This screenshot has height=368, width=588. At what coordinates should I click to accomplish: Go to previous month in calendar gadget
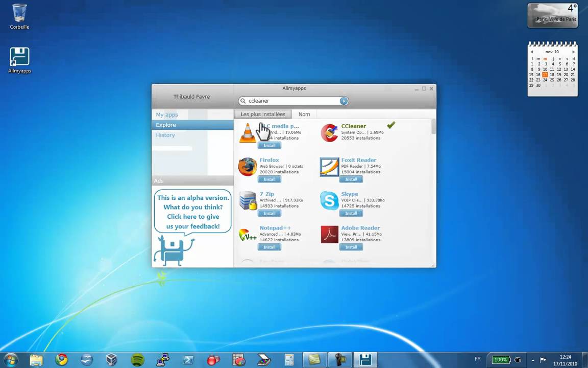(531, 52)
